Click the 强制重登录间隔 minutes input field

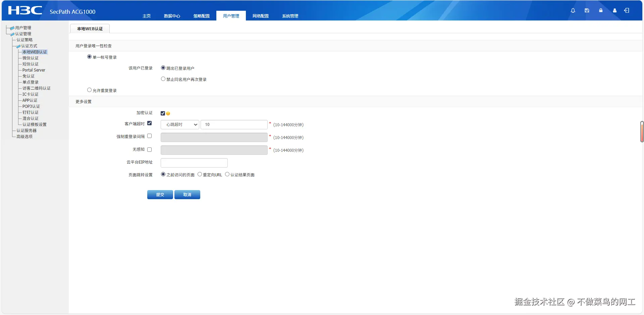tap(214, 137)
